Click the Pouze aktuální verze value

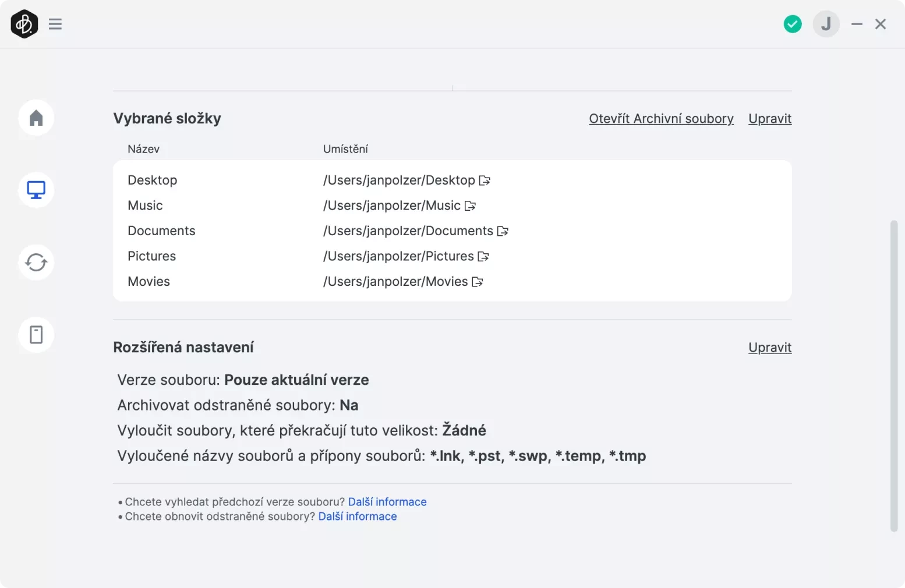click(296, 380)
